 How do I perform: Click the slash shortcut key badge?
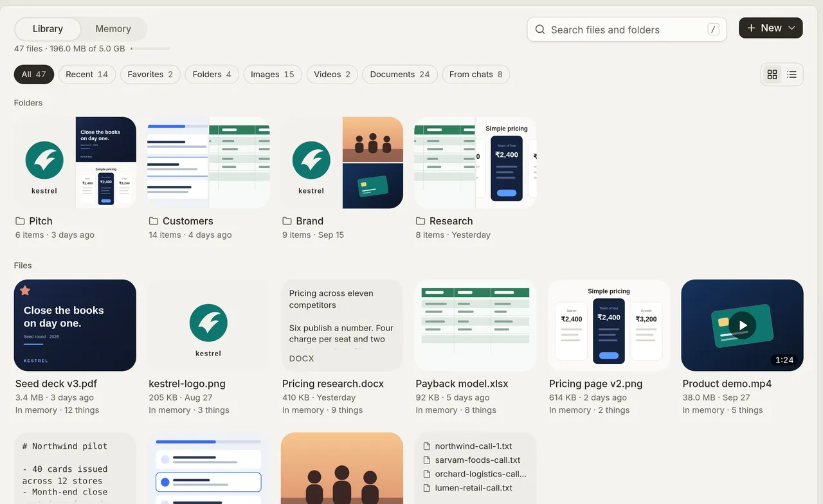713,30
